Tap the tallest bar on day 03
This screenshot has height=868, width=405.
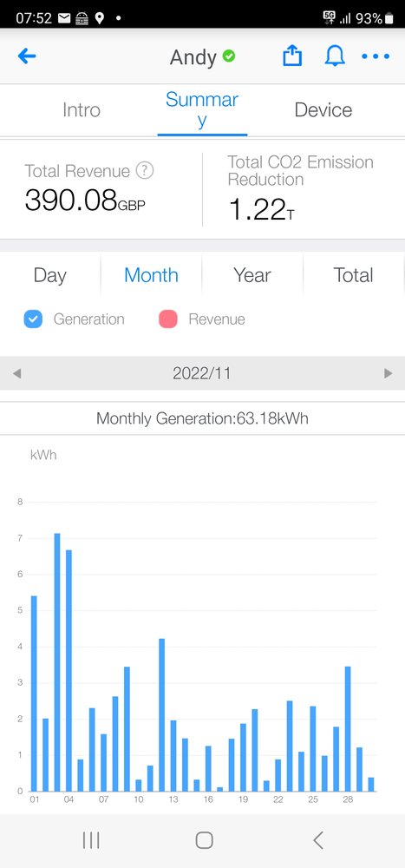coord(57,662)
